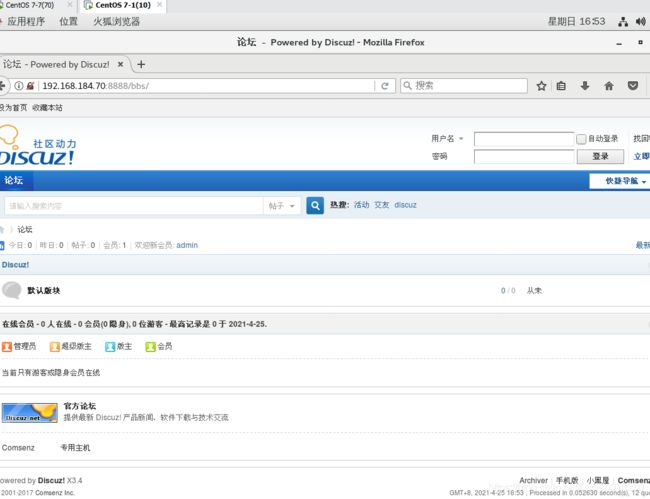The width and height of the screenshot is (650, 499).
Task: Open the Archiver footer link
Action: pyautogui.click(x=533, y=480)
